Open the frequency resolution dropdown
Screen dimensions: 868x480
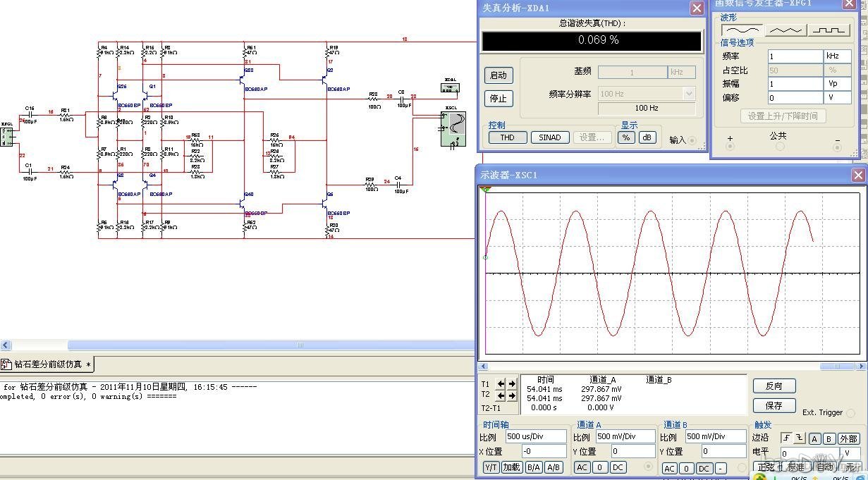click(x=689, y=94)
